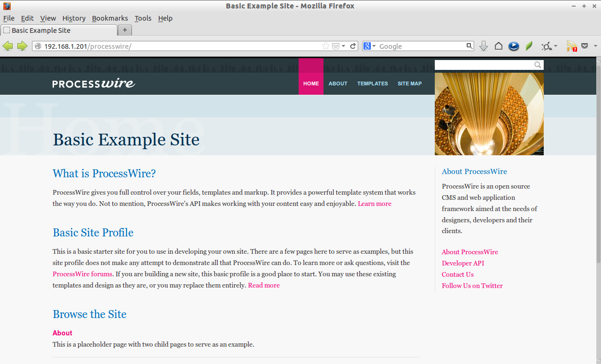Focus the site search input field
601x364 pixels.
pos(484,65)
